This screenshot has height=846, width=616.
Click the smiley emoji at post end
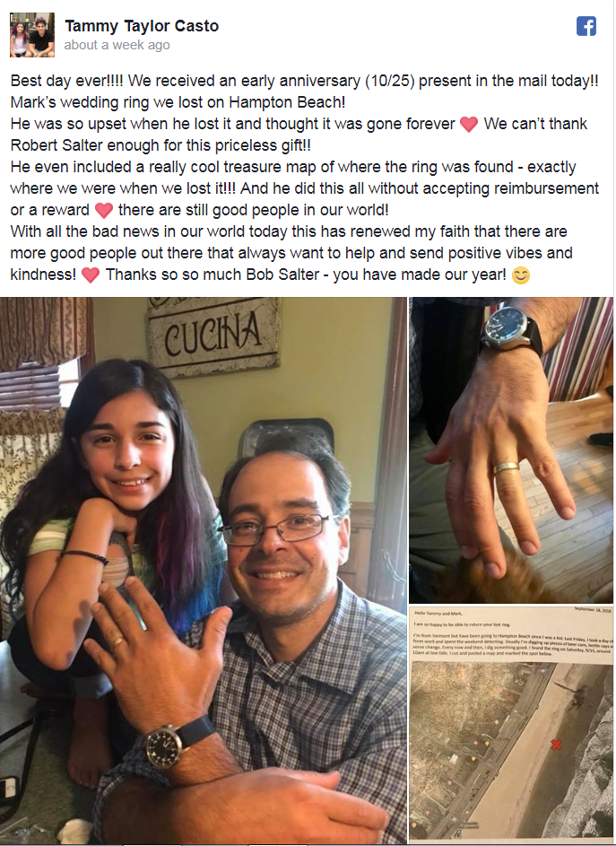[521, 275]
